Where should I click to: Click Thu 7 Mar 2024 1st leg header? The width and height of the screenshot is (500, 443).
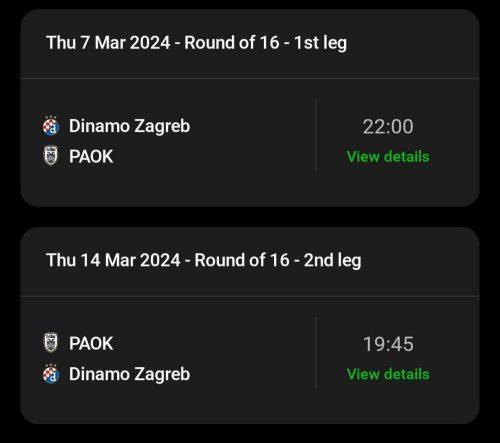coord(197,43)
